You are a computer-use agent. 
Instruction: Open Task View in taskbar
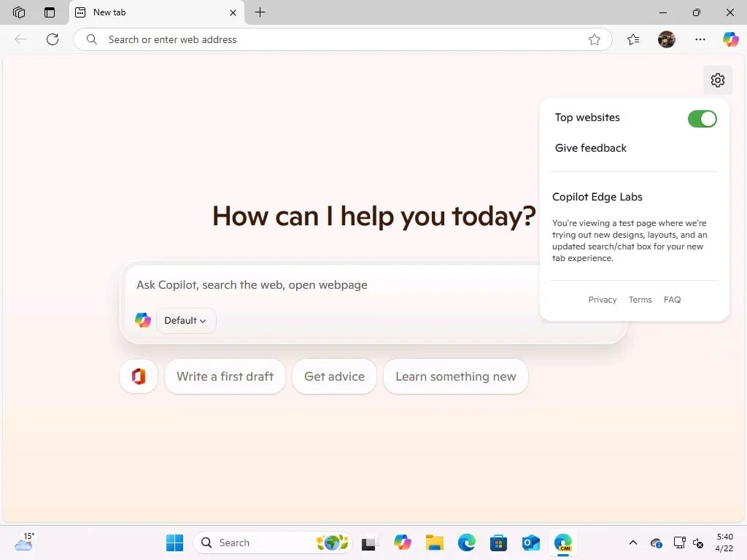[370, 542]
